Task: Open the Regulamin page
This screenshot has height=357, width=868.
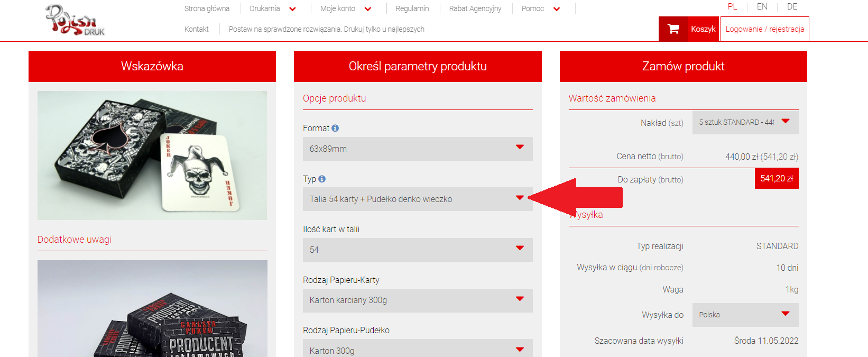Action: [x=412, y=8]
